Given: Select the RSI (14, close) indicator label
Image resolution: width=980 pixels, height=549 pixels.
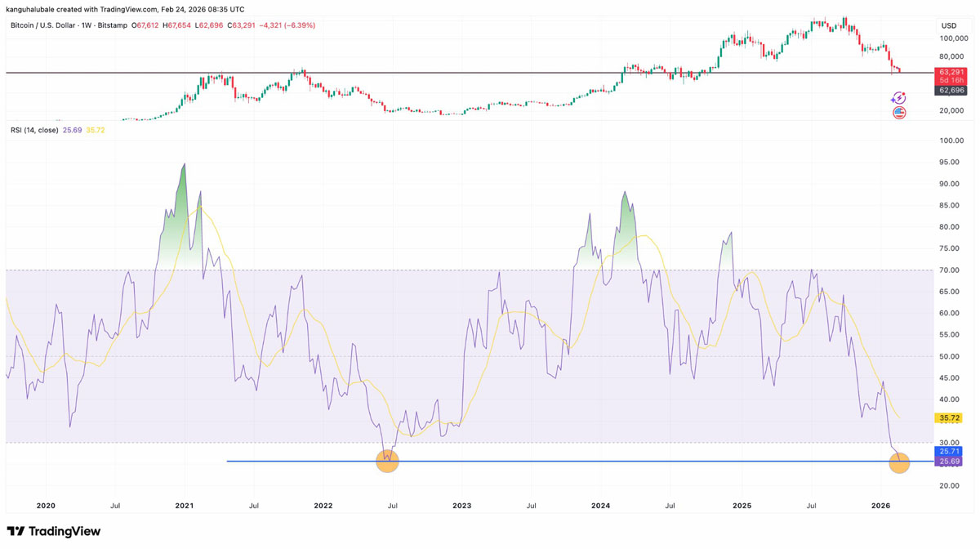Looking at the screenshot, I should coord(34,130).
